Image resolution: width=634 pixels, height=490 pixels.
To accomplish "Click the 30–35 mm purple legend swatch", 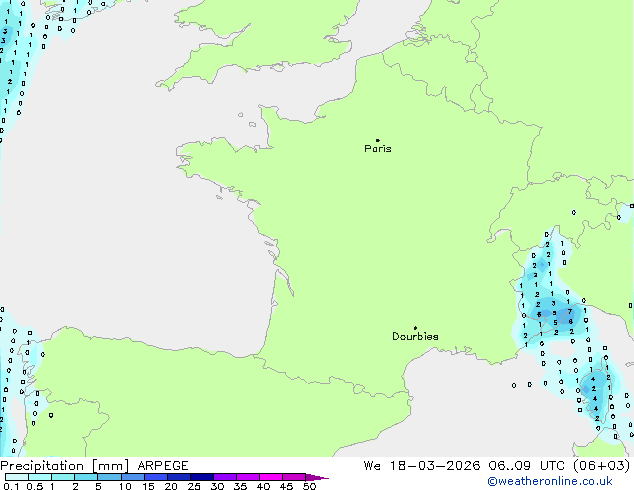I will [225, 477].
